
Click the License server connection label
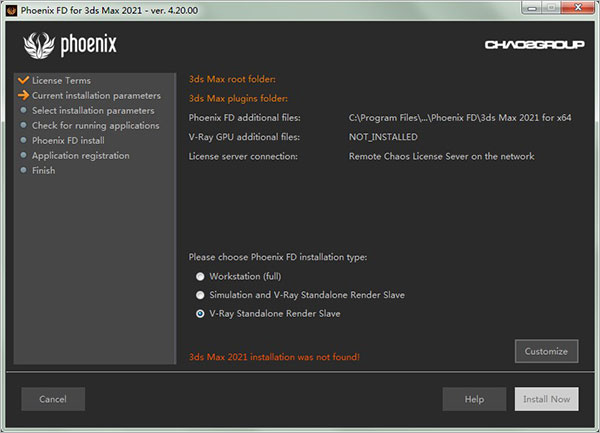pos(243,156)
